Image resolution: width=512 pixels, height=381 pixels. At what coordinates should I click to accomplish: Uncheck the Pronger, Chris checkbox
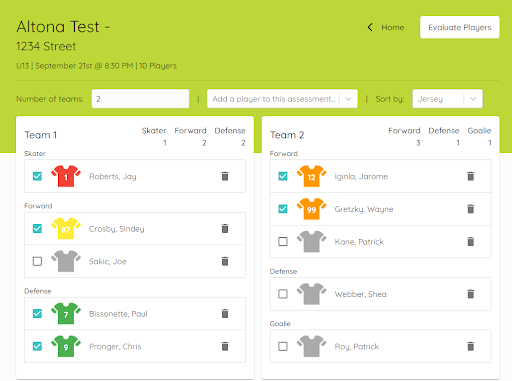[37, 346]
